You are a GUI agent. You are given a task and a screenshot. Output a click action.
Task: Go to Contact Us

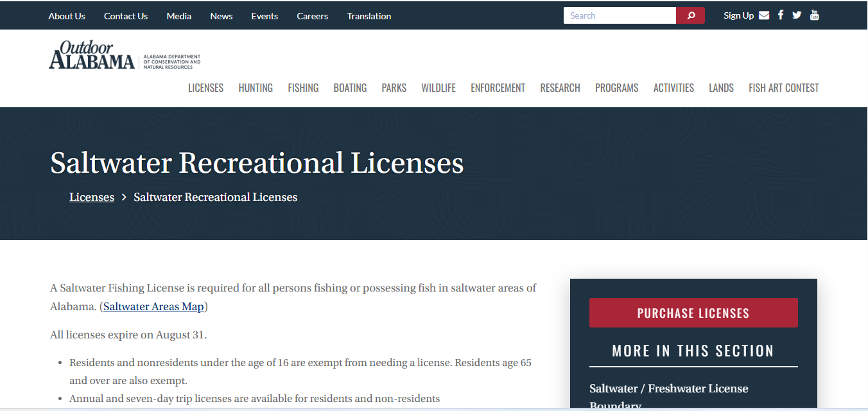(126, 16)
